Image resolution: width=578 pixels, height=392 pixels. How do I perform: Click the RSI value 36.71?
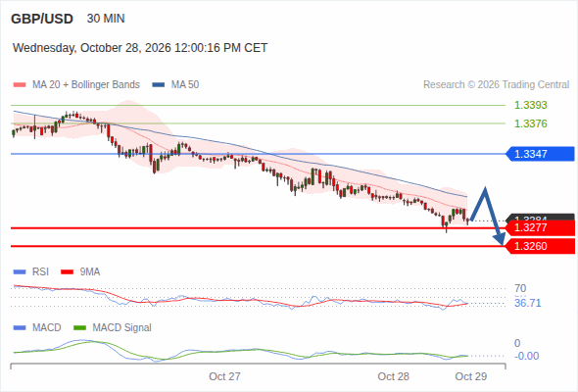point(528,303)
